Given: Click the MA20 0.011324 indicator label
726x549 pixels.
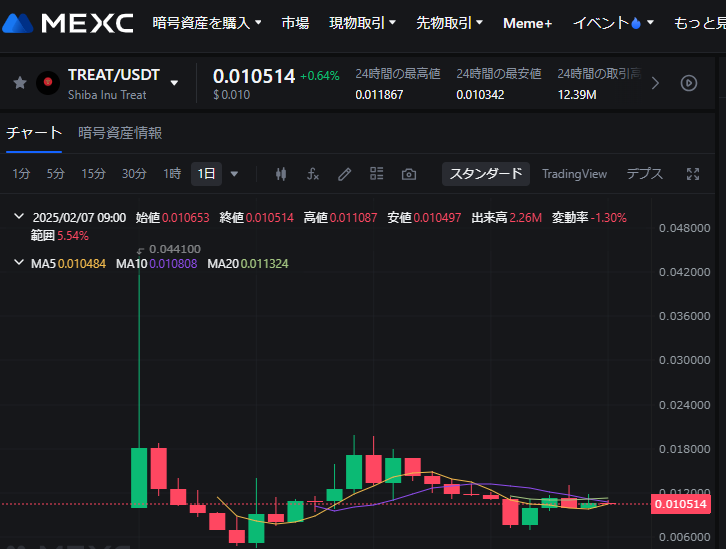Looking at the screenshot, I should 248,264.
